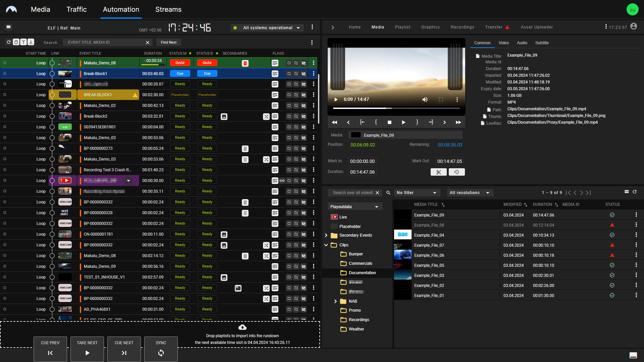644x362 pixels.
Task: Click the CUE PREV button
Action: coord(50,349)
